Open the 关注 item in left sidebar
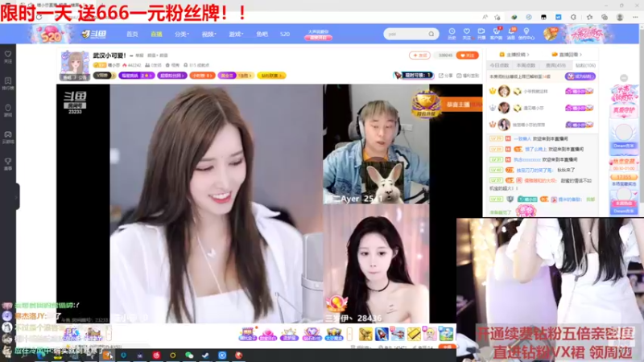The image size is (644, 362). [x=8, y=57]
